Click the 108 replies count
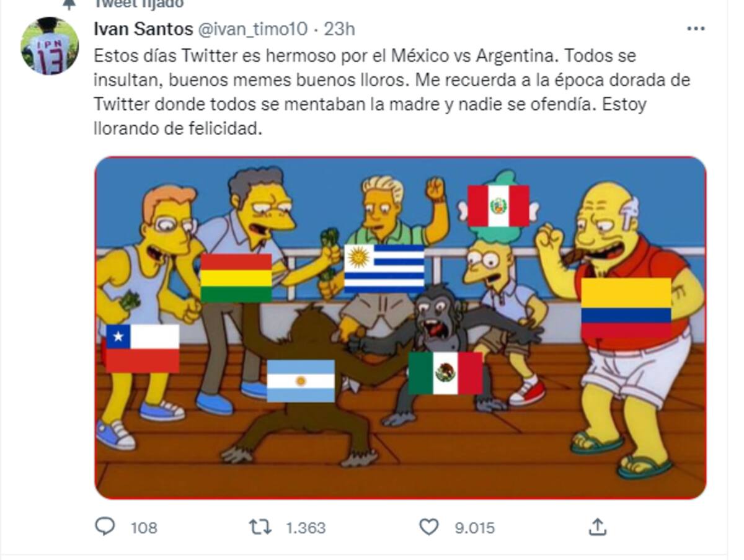 click(144, 528)
